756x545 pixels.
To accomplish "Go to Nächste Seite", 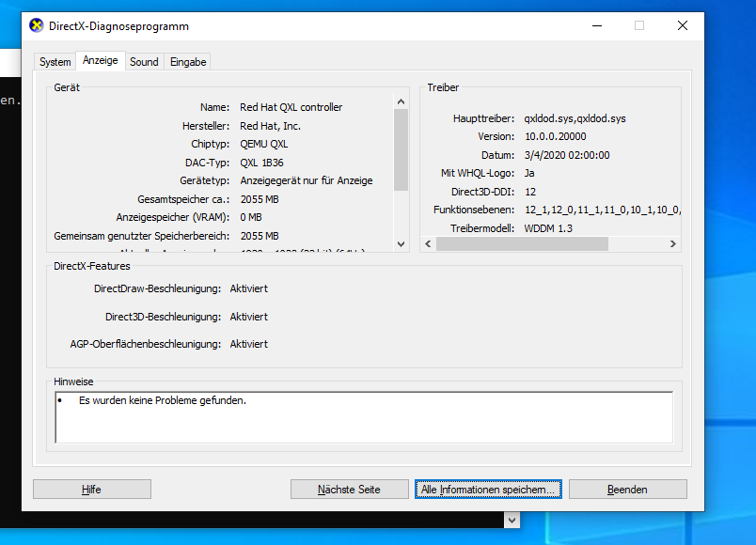I will pyautogui.click(x=349, y=490).
